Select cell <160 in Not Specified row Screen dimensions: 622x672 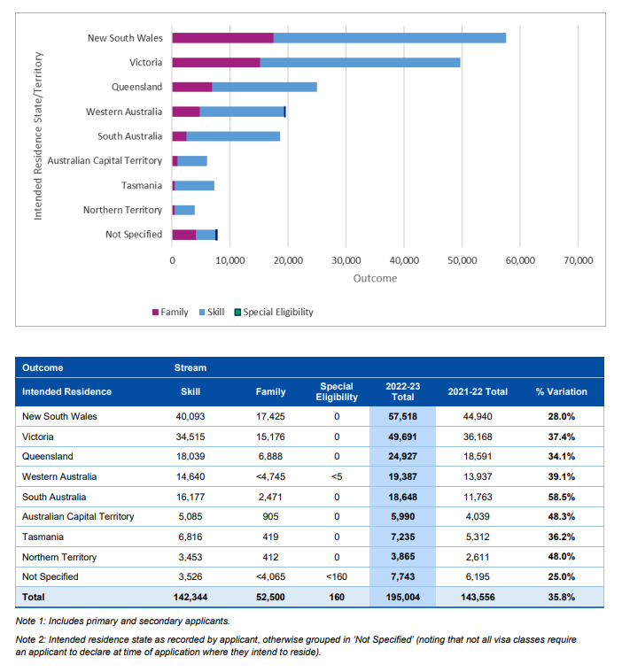[337, 577]
